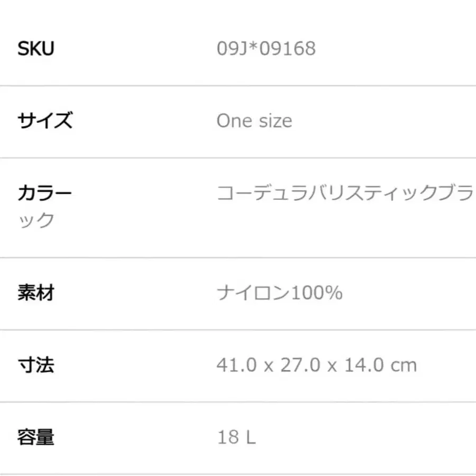476x476 pixels.
Task: Select the ナイロン100% material value
Action: (279, 292)
